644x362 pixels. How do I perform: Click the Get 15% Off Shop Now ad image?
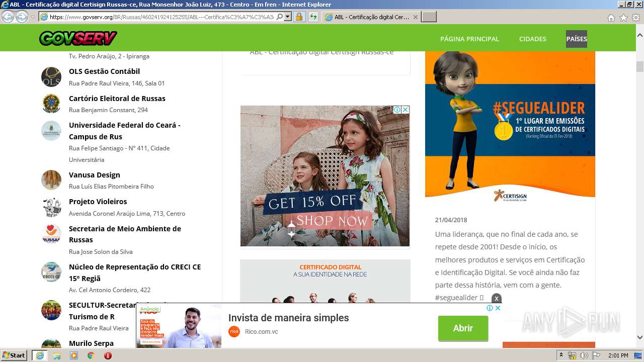325,176
